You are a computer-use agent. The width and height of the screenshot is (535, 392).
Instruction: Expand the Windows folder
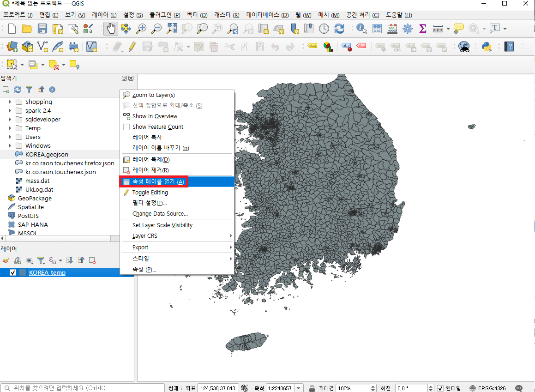(10, 146)
